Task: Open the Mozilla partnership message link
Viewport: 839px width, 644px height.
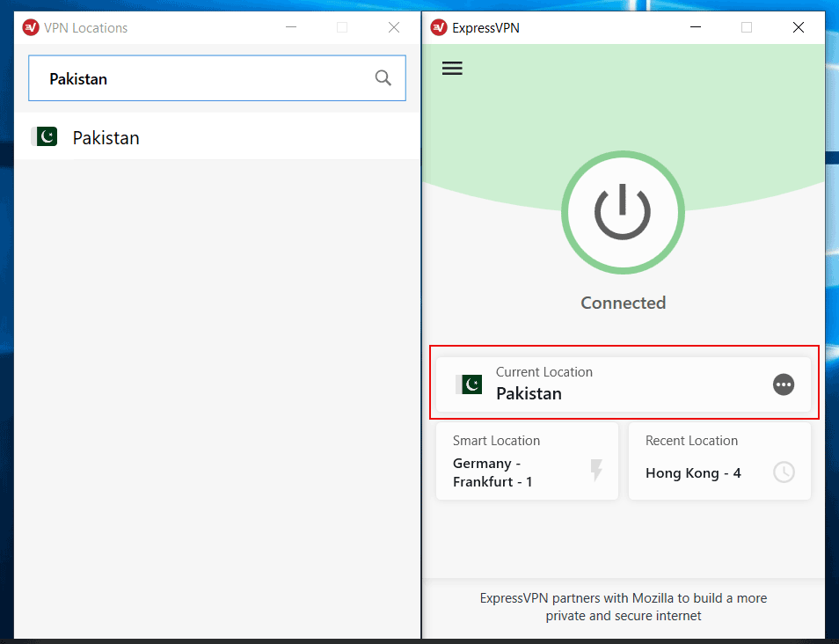Action: pyautogui.click(x=624, y=606)
